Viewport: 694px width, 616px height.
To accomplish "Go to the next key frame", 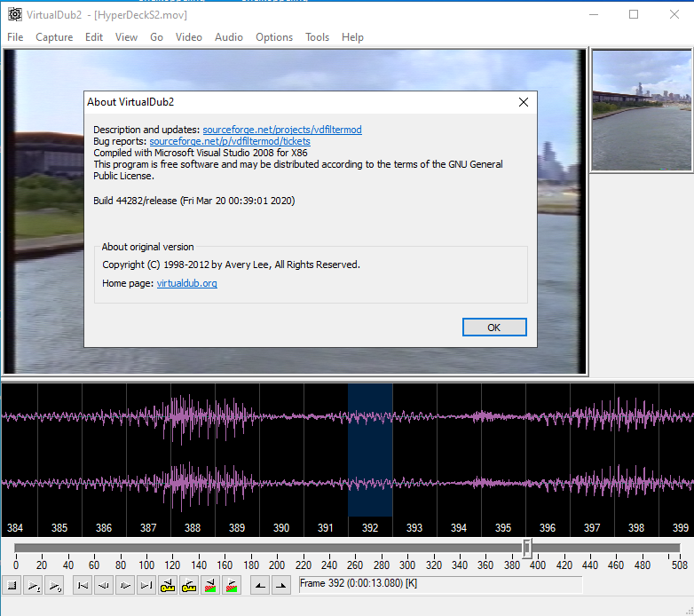I will 189,585.
